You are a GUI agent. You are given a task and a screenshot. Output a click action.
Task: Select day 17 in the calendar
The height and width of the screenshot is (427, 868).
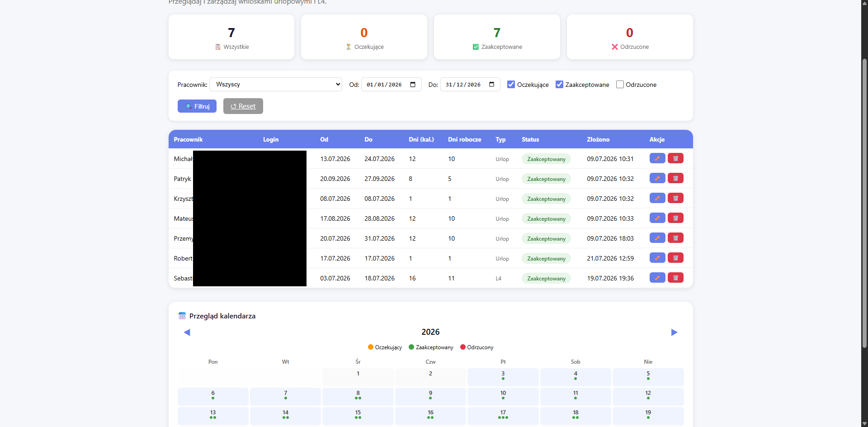(x=503, y=416)
